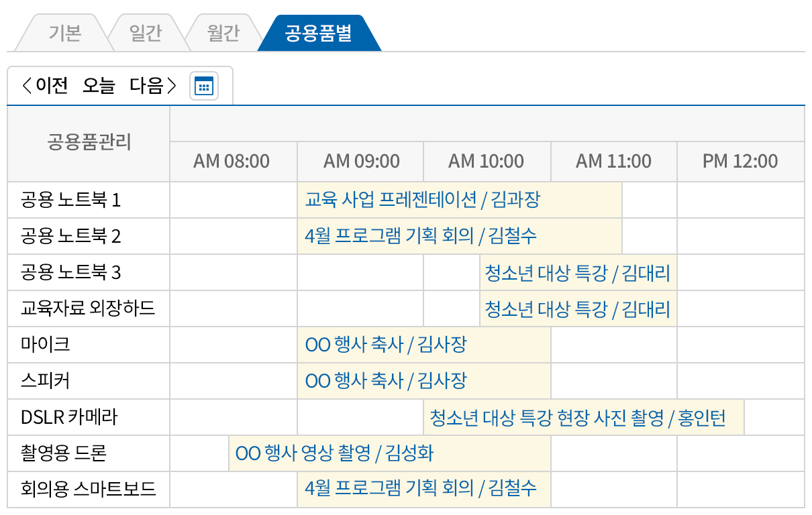Go to next day with 다음
The image size is (812, 515).
pyautogui.click(x=153, y=87)
